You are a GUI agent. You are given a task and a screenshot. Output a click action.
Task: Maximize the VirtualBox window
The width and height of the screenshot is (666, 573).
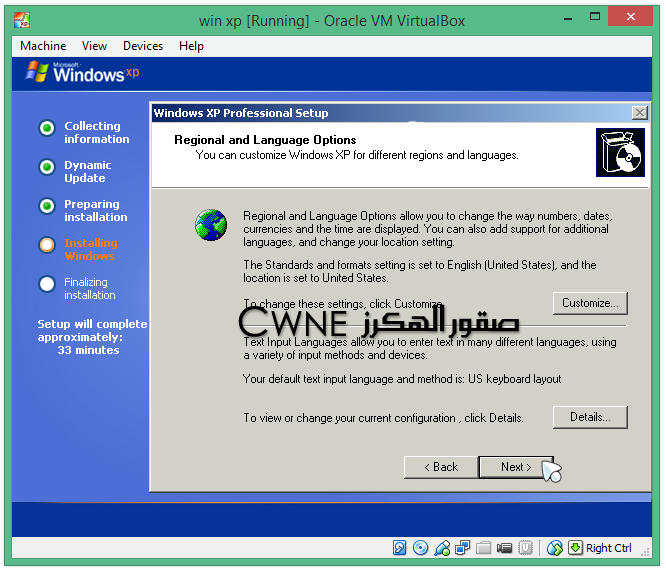(595, 17)
